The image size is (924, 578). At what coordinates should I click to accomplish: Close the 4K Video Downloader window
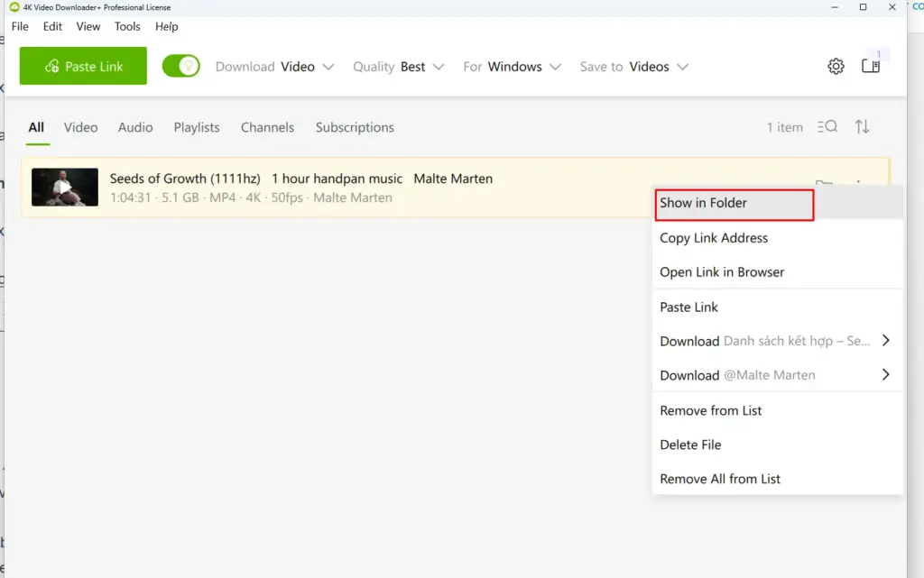892,7
